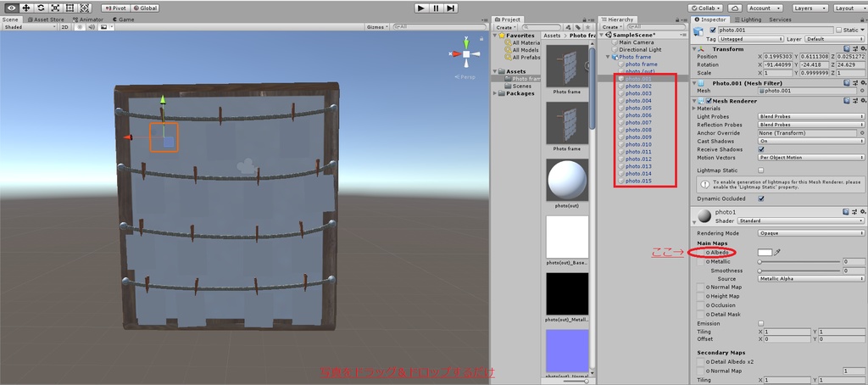Toggle the Static checkbox

pos(839,30)
